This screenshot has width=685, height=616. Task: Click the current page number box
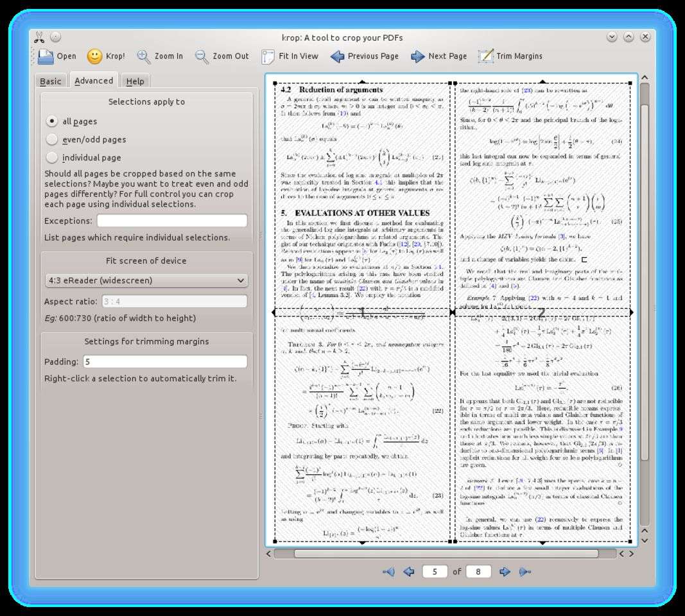[435, 571]
